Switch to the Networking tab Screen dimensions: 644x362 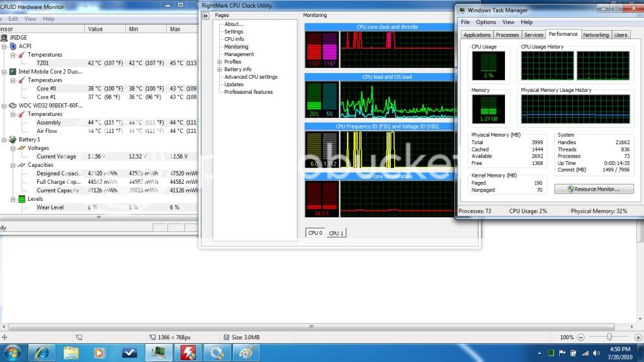(x=596, y=35)
